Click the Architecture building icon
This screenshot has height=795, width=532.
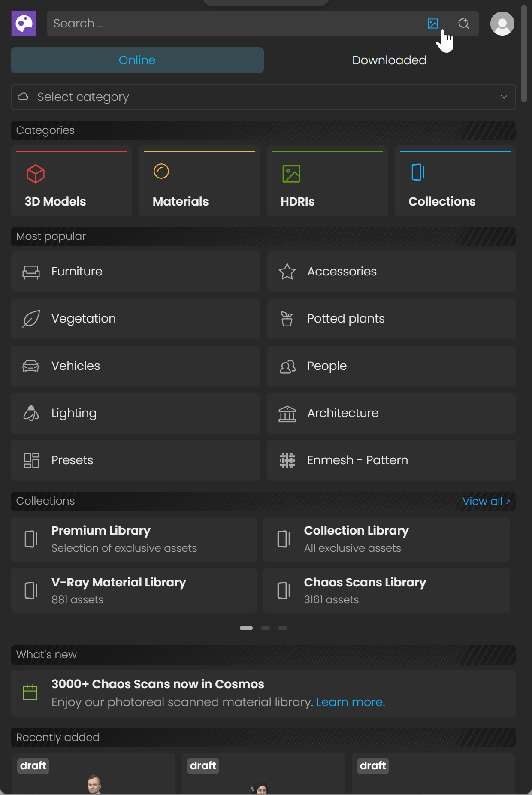pos(287,414)
